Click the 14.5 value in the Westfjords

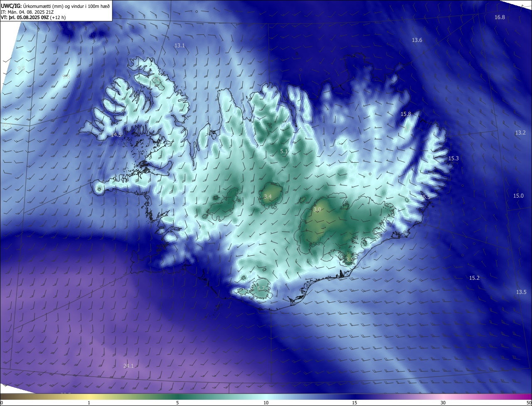click(x=116, y=135)
